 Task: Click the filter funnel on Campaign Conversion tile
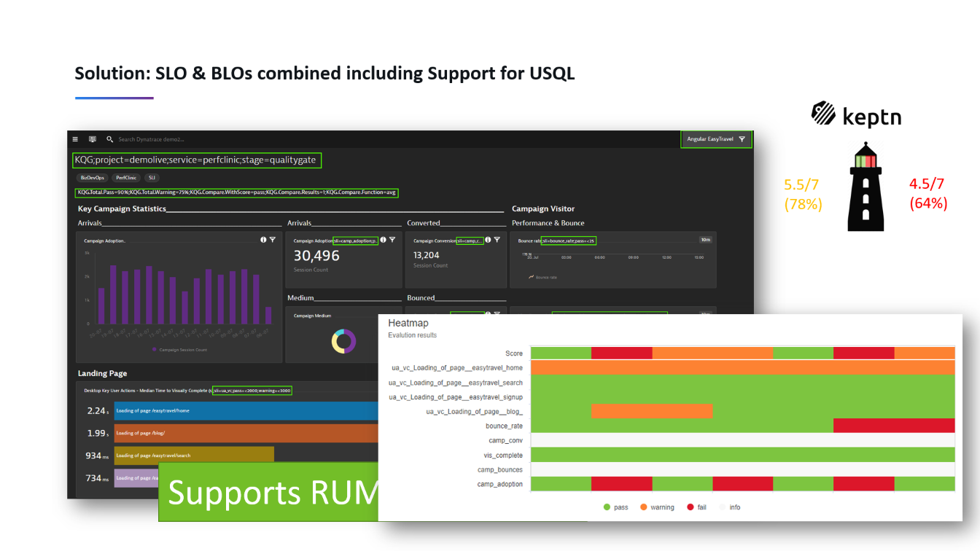[x=498, y=240]
